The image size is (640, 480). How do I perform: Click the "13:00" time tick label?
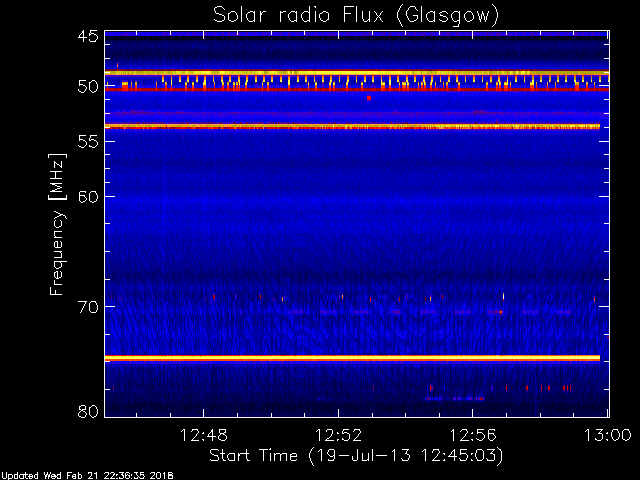[608, 436]
